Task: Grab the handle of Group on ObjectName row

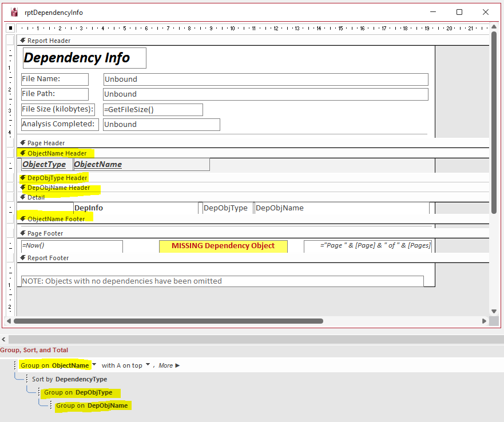Action: [x=15, y=365]
